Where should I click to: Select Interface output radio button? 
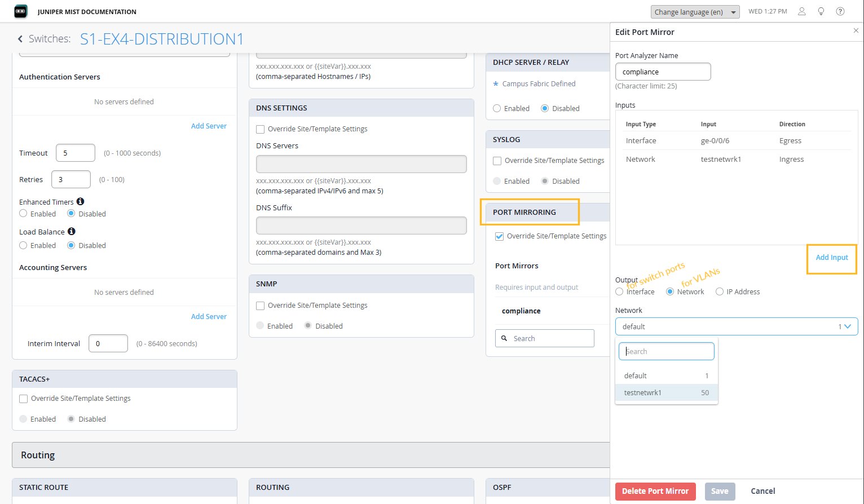coord(620,291)
